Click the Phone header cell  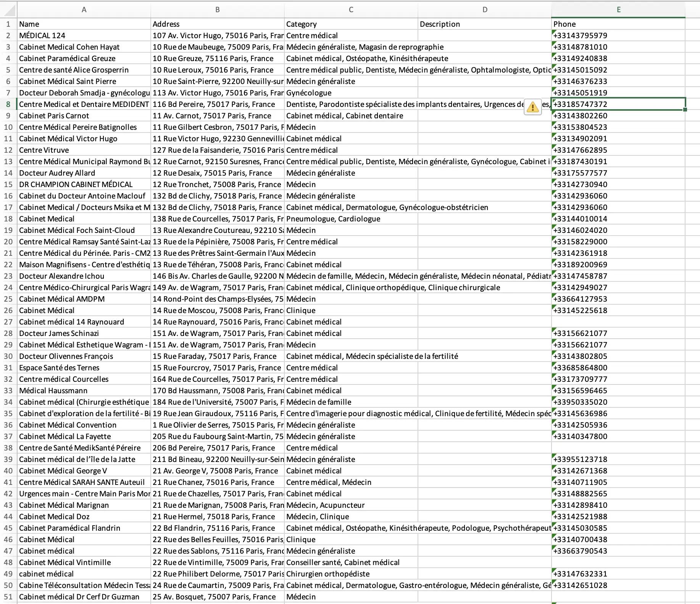(x=618, y=24)
